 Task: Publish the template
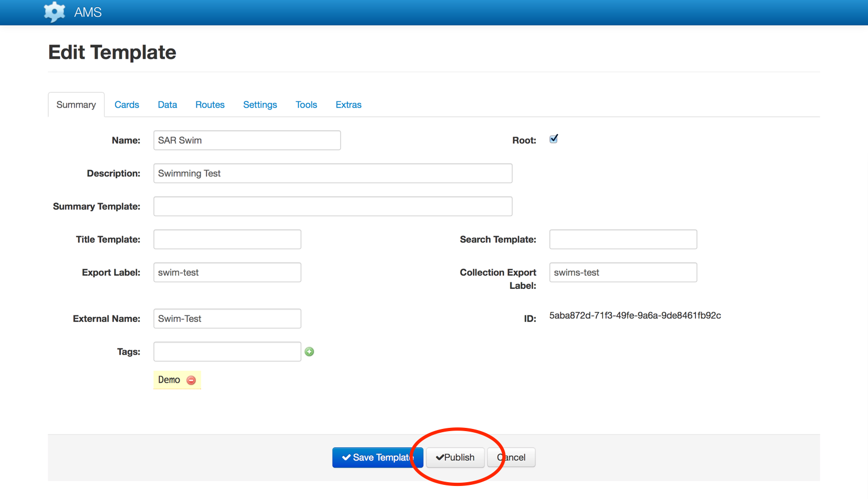point(455,458)
